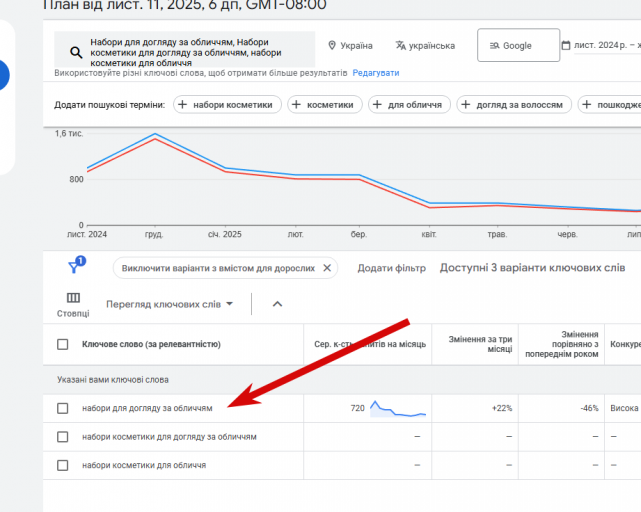This screenshot has width=641, height=512.
Task: Click the +22% three-month change value
Action: [502, 408]
